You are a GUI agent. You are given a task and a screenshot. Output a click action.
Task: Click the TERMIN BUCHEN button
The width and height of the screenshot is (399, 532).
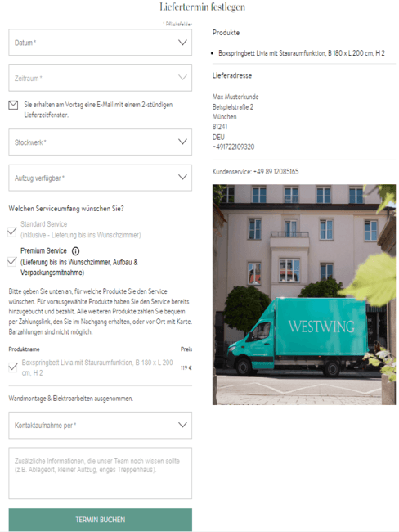click(x=101, y=520)
